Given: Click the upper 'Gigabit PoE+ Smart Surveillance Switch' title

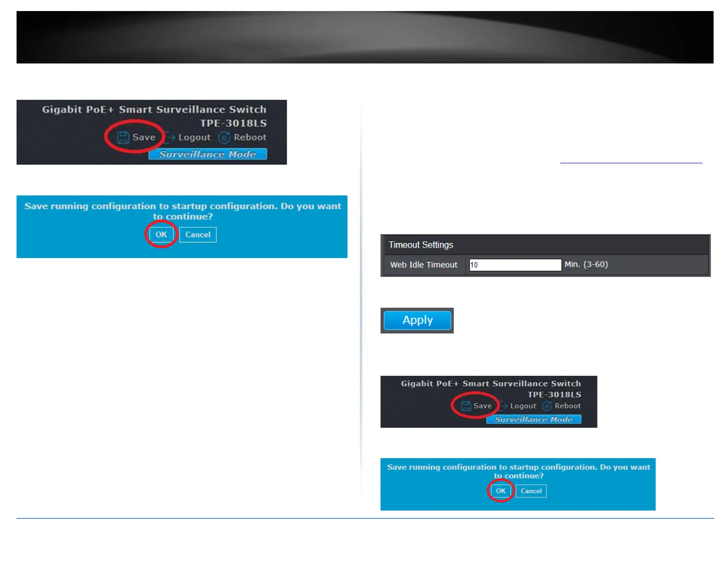Looking at the screenshot, I should pos(154,109).
